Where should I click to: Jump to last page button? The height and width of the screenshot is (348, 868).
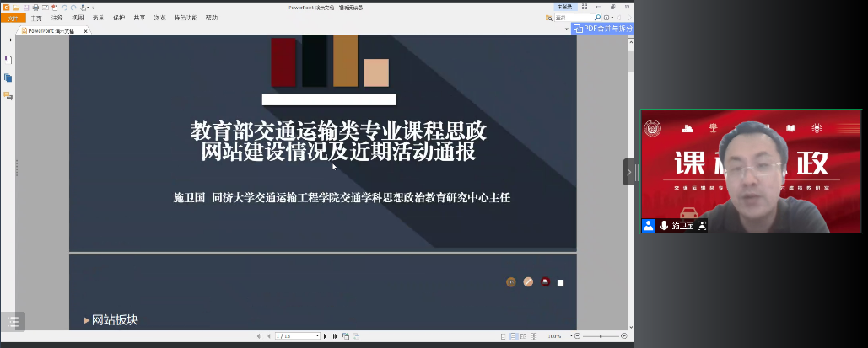(x=335, y=336)
